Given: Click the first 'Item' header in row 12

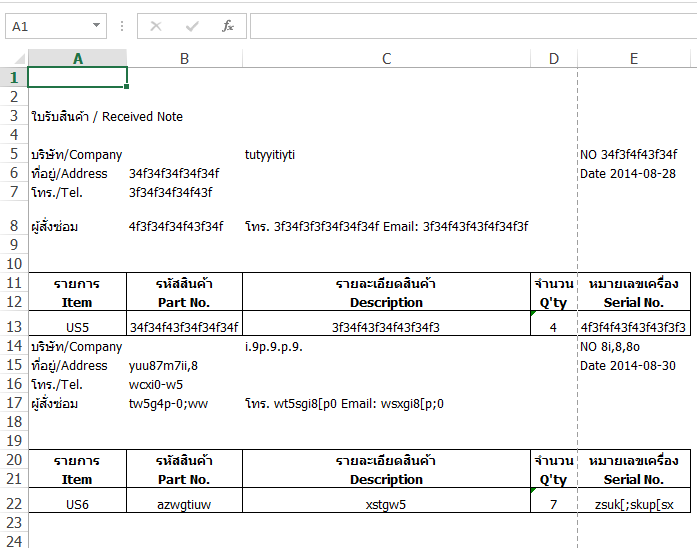Looking at the screenshot, I should pos(77,303).
